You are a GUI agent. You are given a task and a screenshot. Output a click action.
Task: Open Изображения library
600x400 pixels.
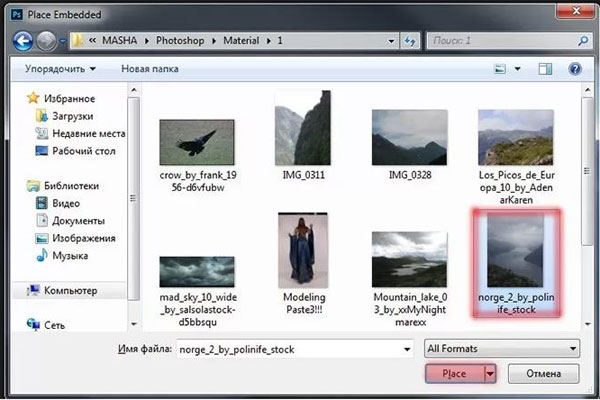[x=84, y=238]
